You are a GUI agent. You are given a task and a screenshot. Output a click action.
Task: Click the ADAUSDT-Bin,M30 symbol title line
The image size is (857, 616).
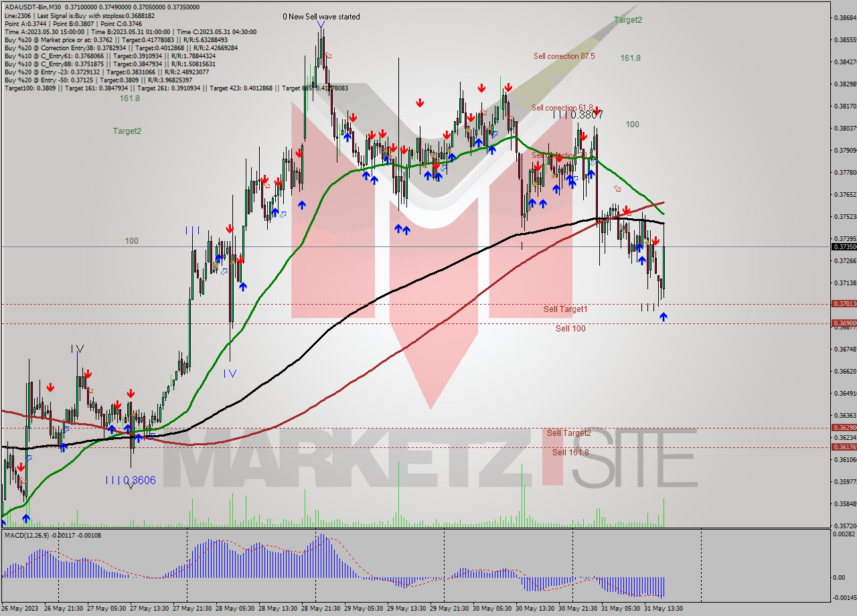(102, 7)
